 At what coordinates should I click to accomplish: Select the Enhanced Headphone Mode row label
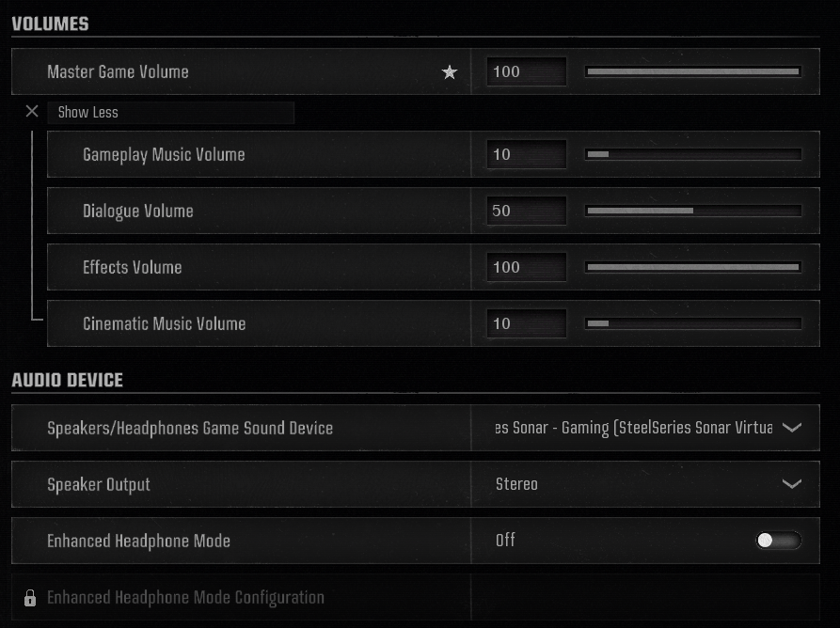coord(138,542)
